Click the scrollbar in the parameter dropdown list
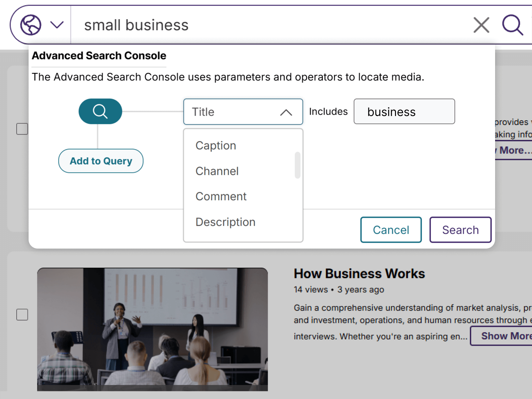532x399 pixels. pyautogui.click(x=298, y=165)
